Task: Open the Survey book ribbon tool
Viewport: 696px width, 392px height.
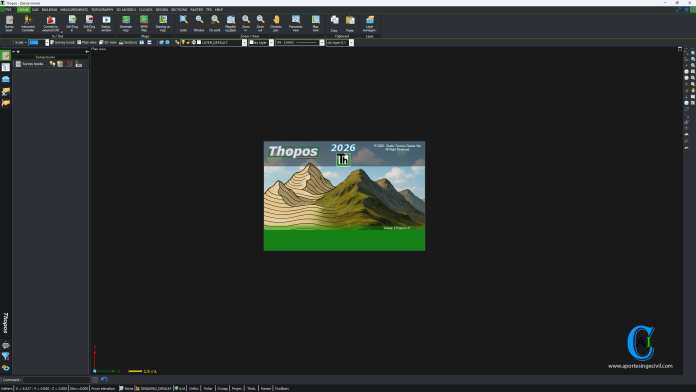Action: coord(9,23)
